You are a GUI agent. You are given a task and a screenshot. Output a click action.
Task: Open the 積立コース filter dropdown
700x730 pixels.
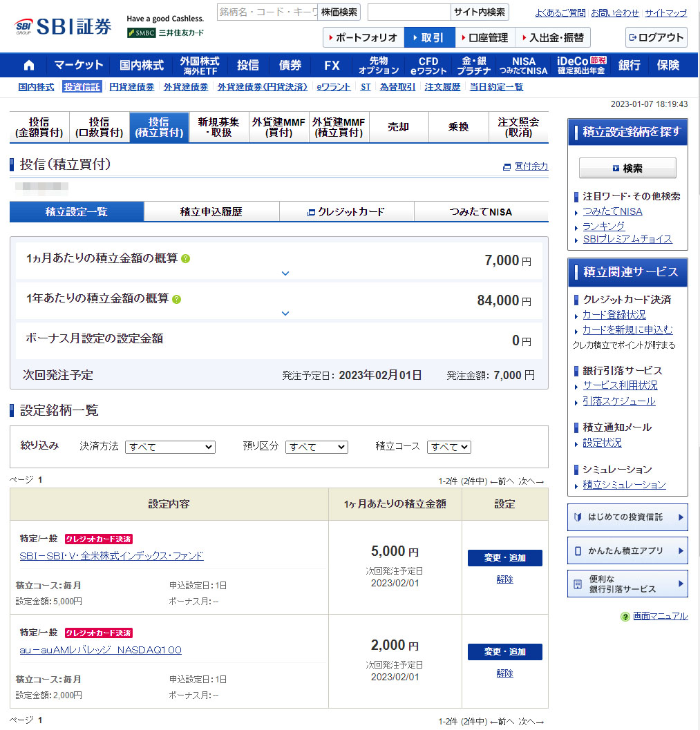[448, 447]
